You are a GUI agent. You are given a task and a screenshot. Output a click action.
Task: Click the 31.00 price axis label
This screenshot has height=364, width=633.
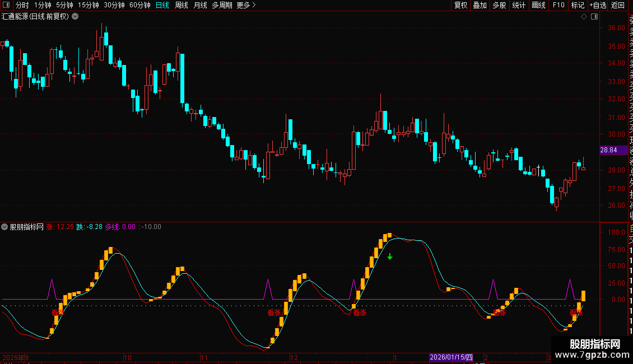coord(616,117)
